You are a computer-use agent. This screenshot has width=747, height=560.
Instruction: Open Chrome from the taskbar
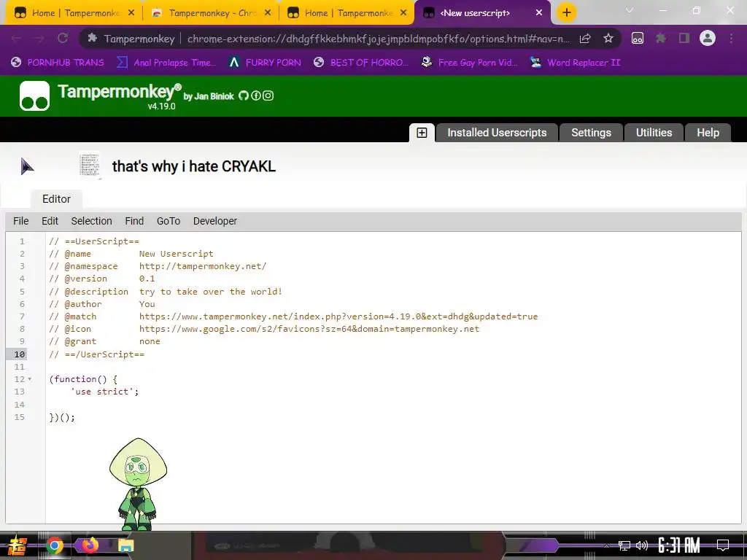click(54, 545)
